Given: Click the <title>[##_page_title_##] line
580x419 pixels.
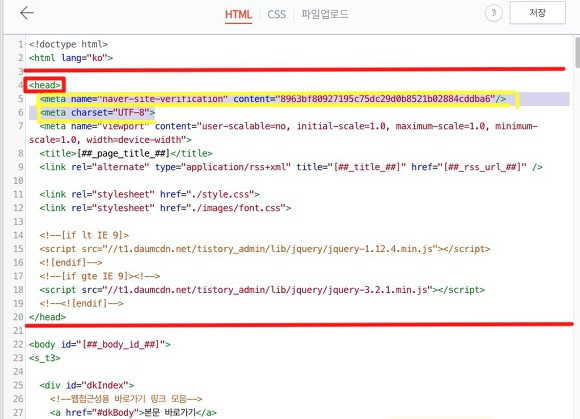Looking at the screenshot, I should pyautogui.click(x=126, y=153).
